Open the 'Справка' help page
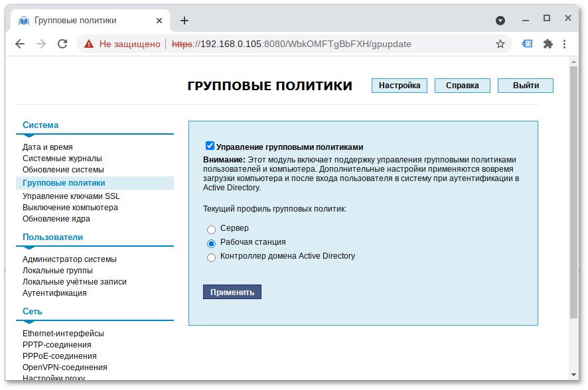Viewport: 588px width, 390px height. coord(462,85)
